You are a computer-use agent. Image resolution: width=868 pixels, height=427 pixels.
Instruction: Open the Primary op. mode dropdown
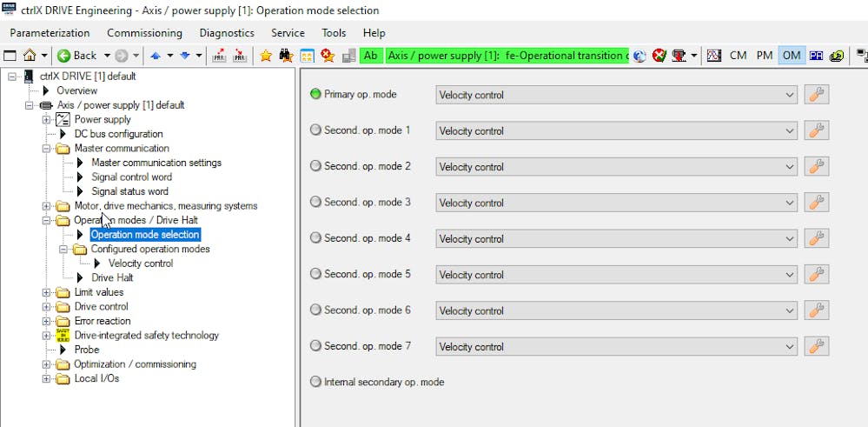tap(616, 95)
